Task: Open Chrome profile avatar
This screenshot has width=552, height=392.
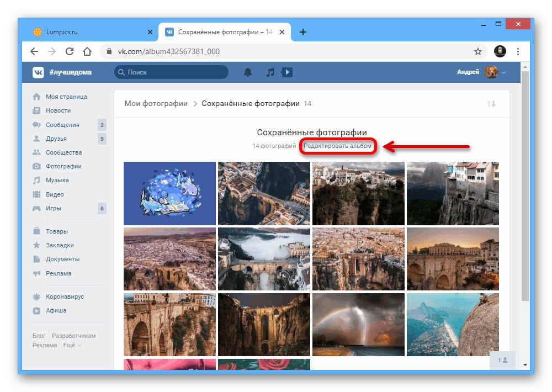Action: coord(500,51)
